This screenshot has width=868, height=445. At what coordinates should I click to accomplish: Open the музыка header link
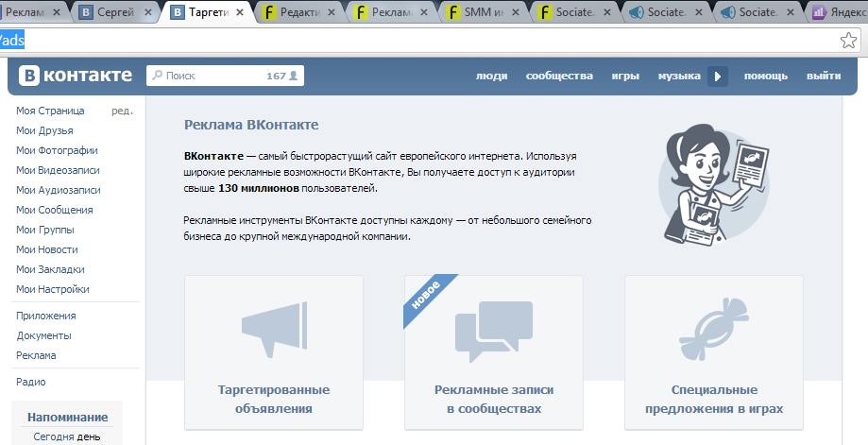pyautogui.click(x=679, y=76)
